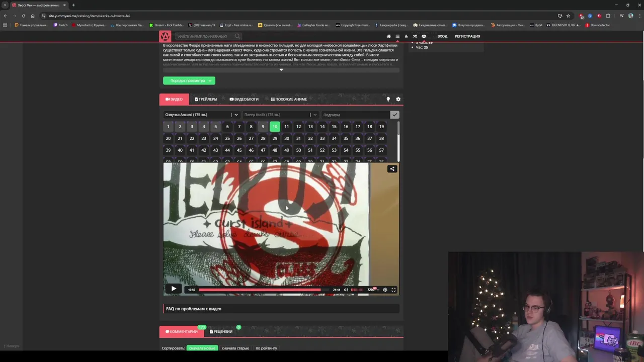Screen dimensions: 644x362
Task: Mute the video player sound
Action: 346,290
